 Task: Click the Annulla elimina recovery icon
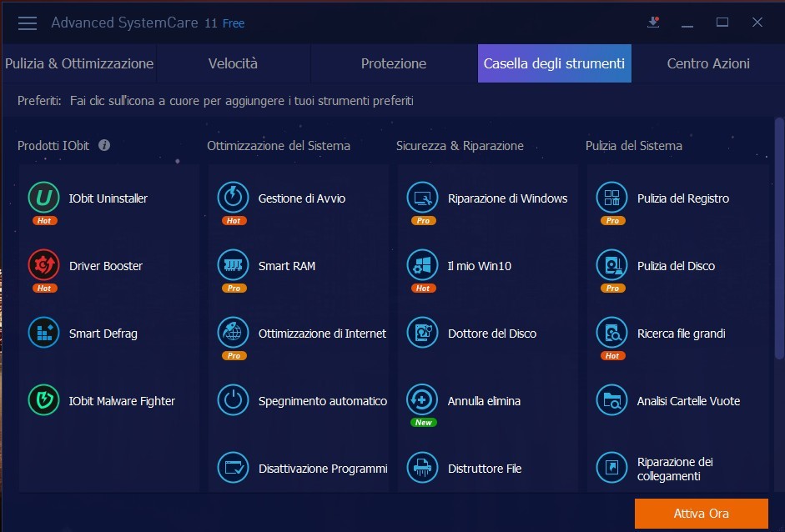422,401
